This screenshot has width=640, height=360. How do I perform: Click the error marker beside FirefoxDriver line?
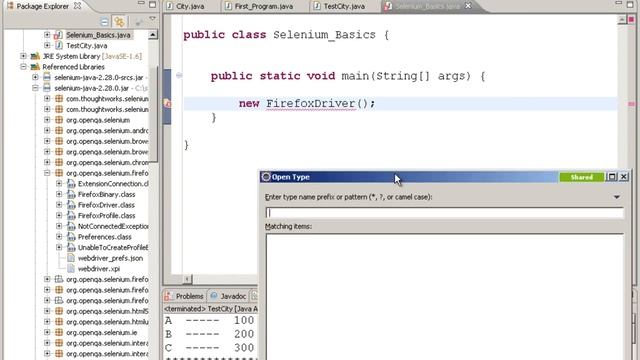tap(167, 104)
